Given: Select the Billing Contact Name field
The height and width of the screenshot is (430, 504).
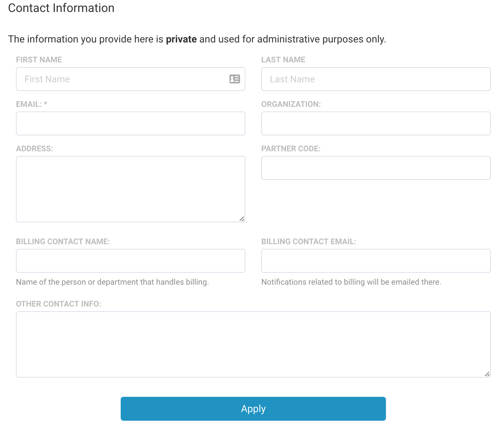Looking at the screenshot, I should 130,261.
